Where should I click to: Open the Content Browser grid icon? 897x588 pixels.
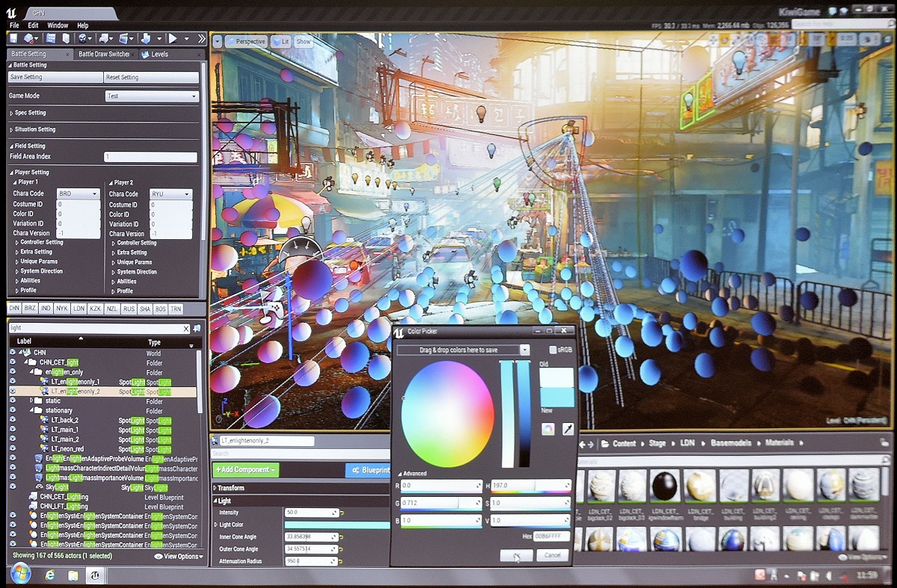tap(51, 38)
